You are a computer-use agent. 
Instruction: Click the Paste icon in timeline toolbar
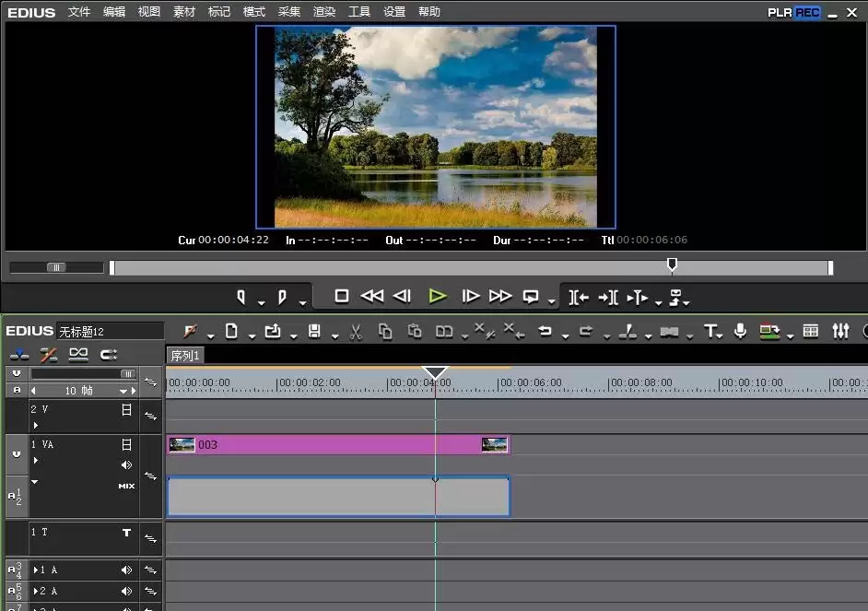pyautogui.click(x=414, y=332)
